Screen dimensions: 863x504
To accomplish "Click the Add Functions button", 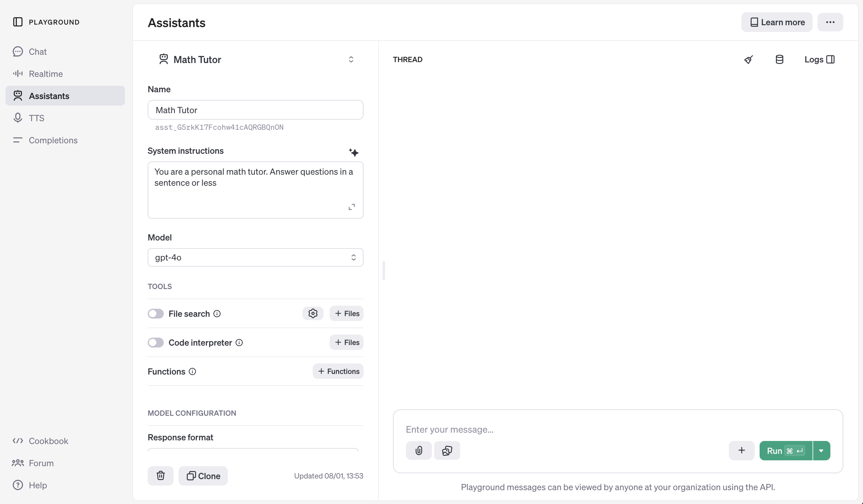I will point(338,371).
